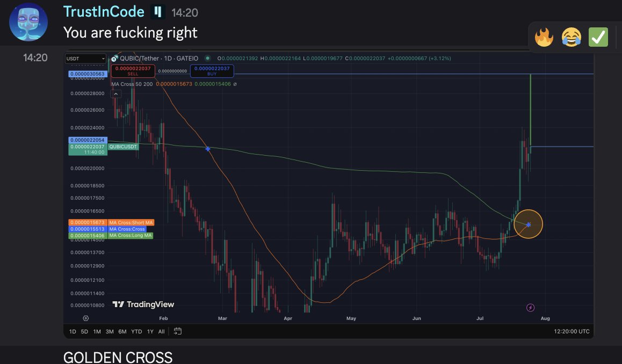Open the go-to-date calendar icon

coord(178,331)
